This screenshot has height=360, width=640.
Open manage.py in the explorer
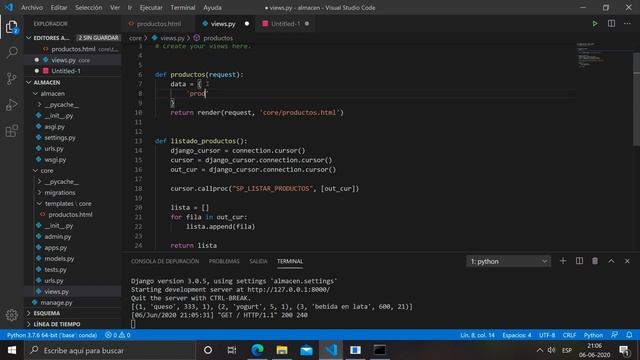56,302
